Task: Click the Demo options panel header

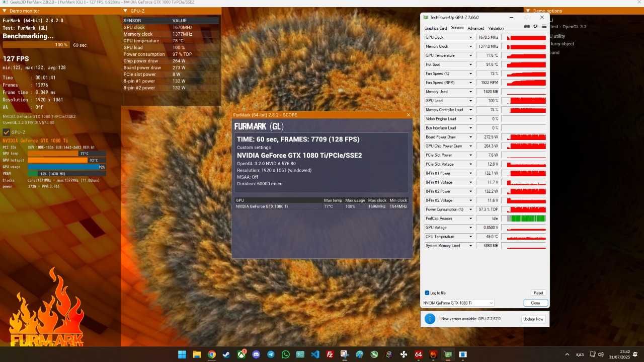Action: (584, 11)
